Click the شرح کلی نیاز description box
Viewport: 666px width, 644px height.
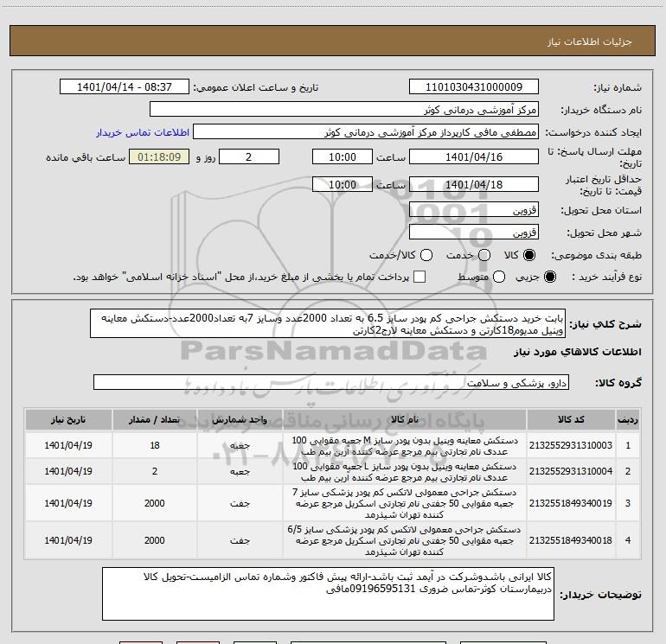pos(328,323)
